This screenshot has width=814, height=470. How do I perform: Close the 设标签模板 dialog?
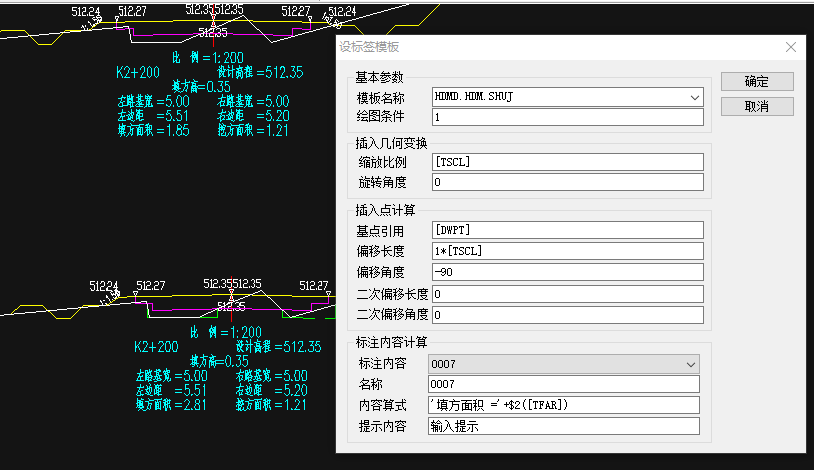pyautogui.click(x=791, y=47)
